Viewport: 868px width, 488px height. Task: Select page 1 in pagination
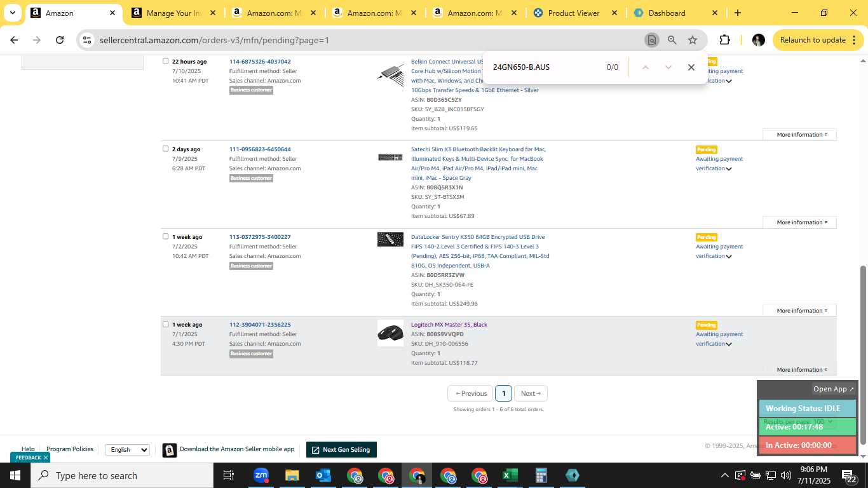tap(503, 393)
